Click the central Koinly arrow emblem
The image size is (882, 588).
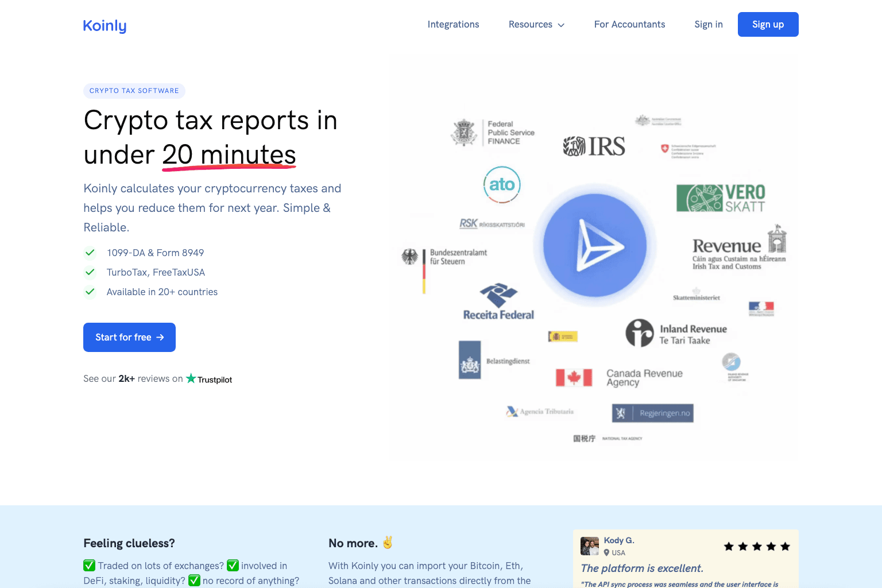pos(595,245)
